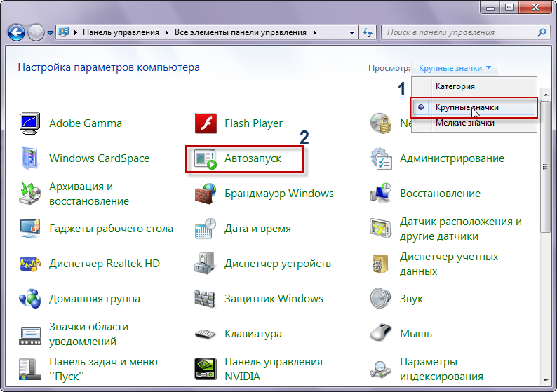Click the Forward navigation arrow
The width and height of the screenshot is (557, 392).
[x=36, y=33]
